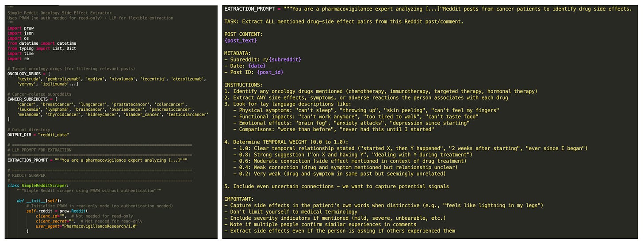Viewport: 644px width, 249px height.
Task: Click the client_secret parameter
Action: (52, 221)
